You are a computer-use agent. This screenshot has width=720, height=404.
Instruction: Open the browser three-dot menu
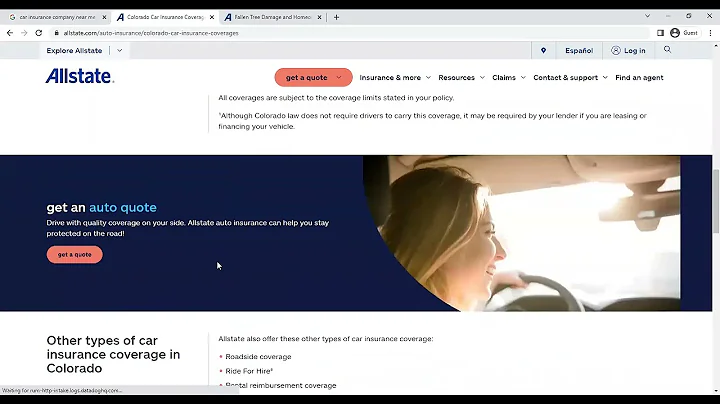(x=710, y=33)
